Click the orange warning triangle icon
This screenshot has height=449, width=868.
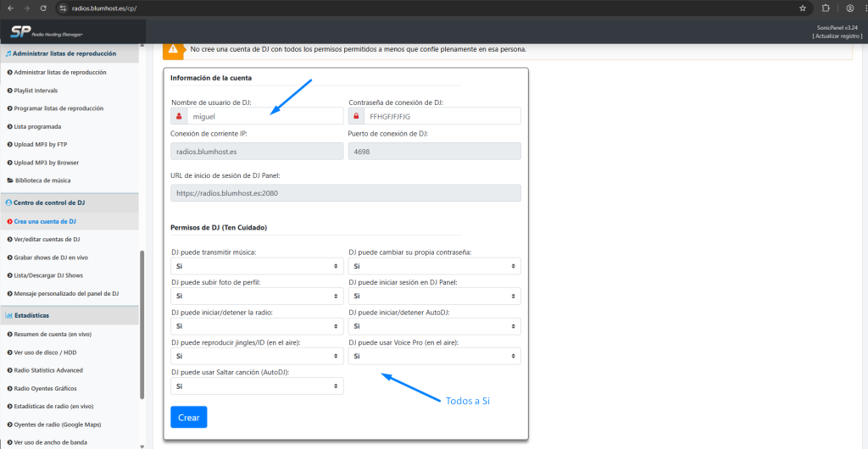[x=173, y=49]
